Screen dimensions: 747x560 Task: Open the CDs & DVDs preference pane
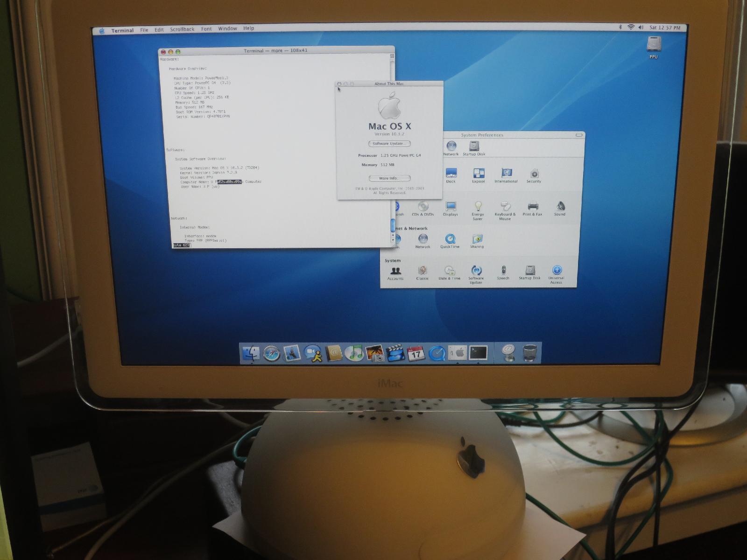coord(423,209)
